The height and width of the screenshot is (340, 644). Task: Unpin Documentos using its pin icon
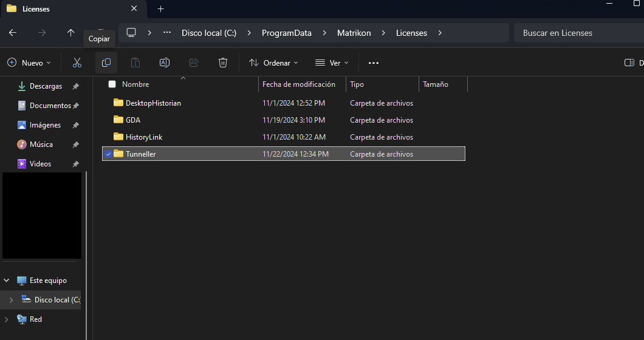[75, 106]
